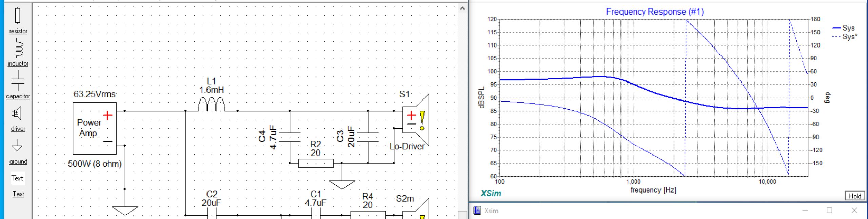The image size is (868, 219).
Task: Click the R2 20 ohm resistor
Action: click(316, 163)
